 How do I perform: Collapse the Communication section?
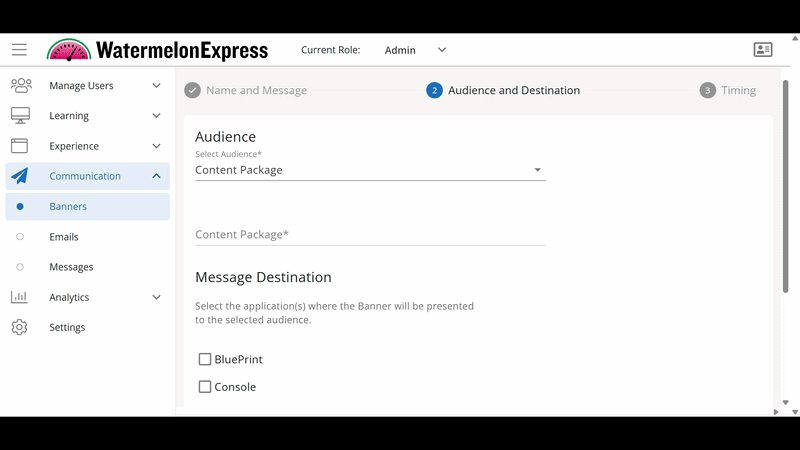coord(156,176)
